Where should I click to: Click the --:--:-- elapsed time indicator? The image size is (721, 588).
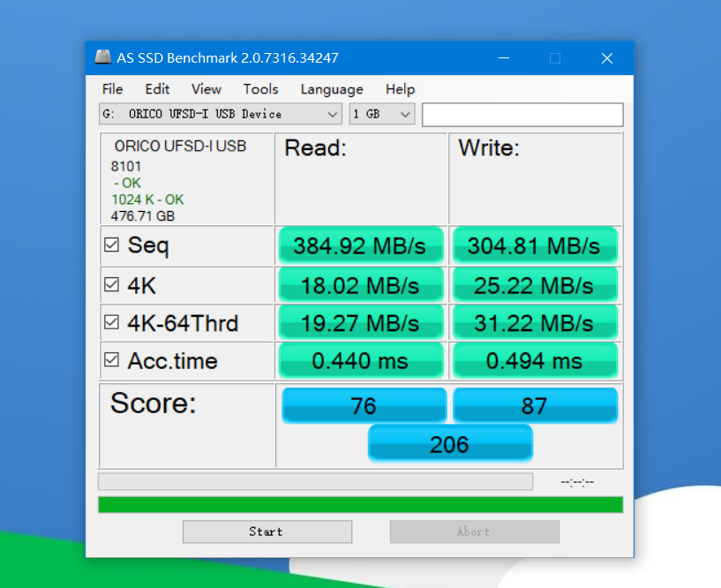tap(577, 482)
